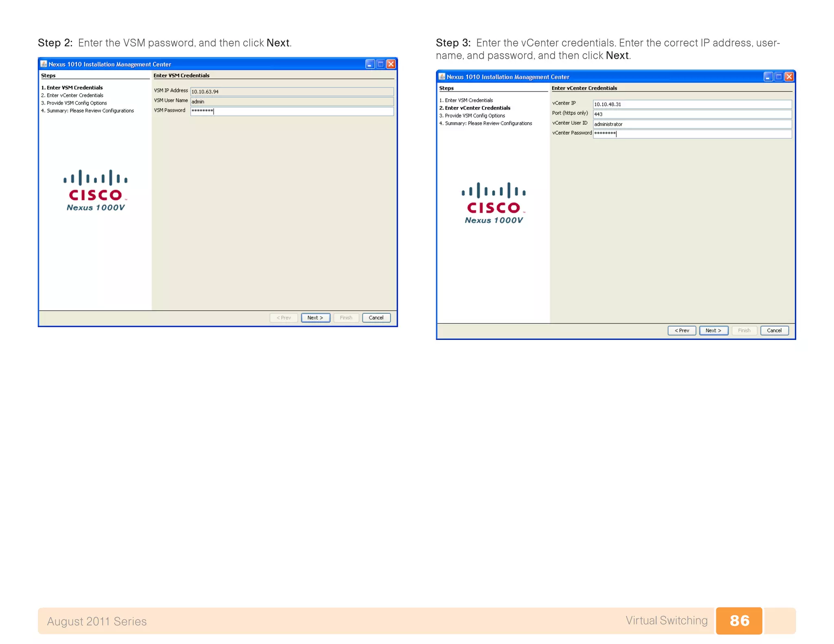Image resolution: width=834 pixels, height=644 pixels.
Task: Maximize the left Nexus 1010 window
Action: pyautogui.click(x=380, y=64)
